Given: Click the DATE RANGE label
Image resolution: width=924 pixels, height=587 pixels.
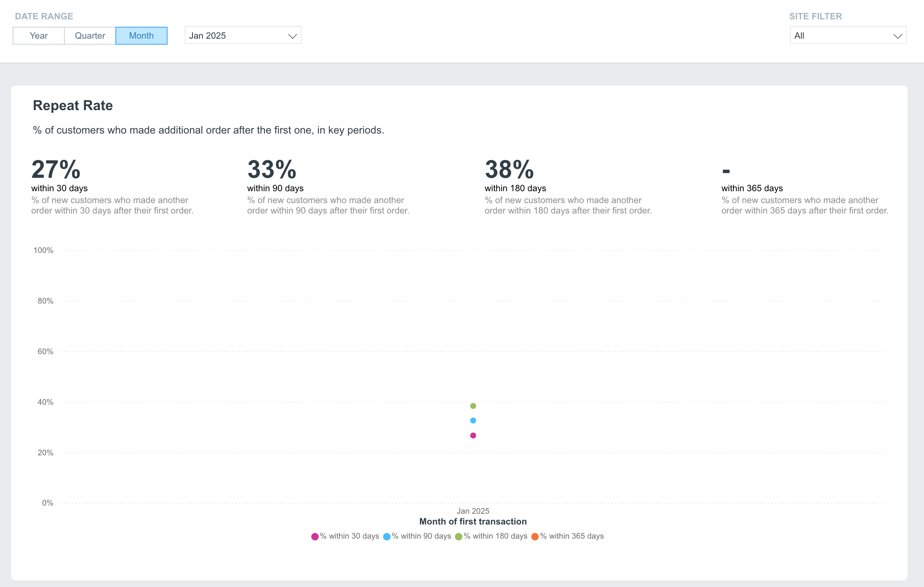Looking at the screenshot, I should (x=44, y=16).
